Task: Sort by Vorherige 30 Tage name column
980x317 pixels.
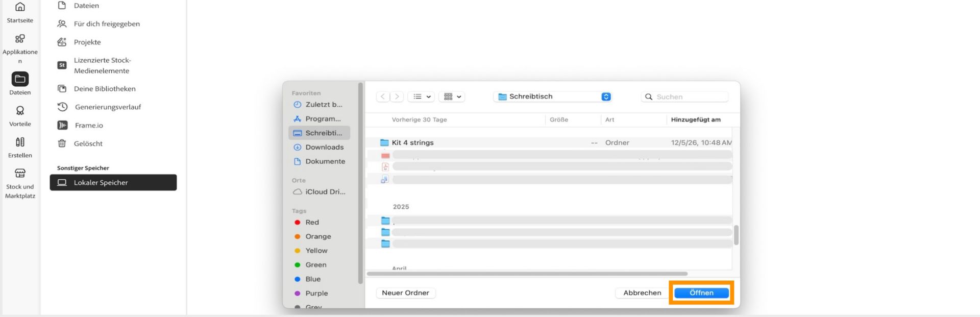Action: tap(419, 120)
